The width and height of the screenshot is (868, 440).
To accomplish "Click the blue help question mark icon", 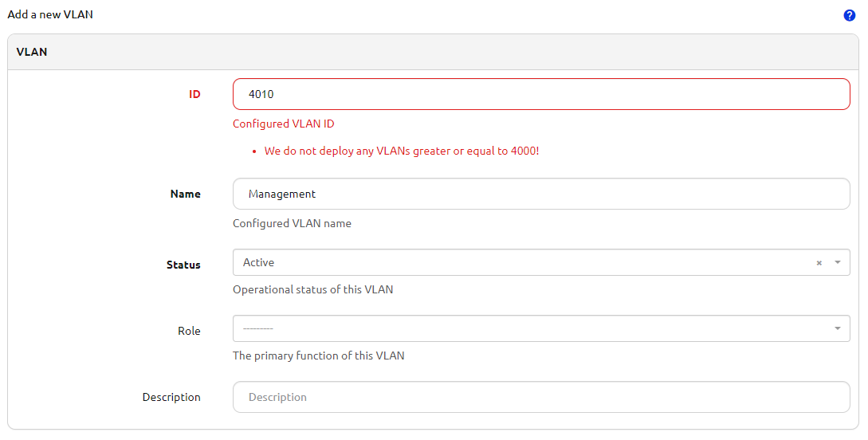I will pos(850,15).
